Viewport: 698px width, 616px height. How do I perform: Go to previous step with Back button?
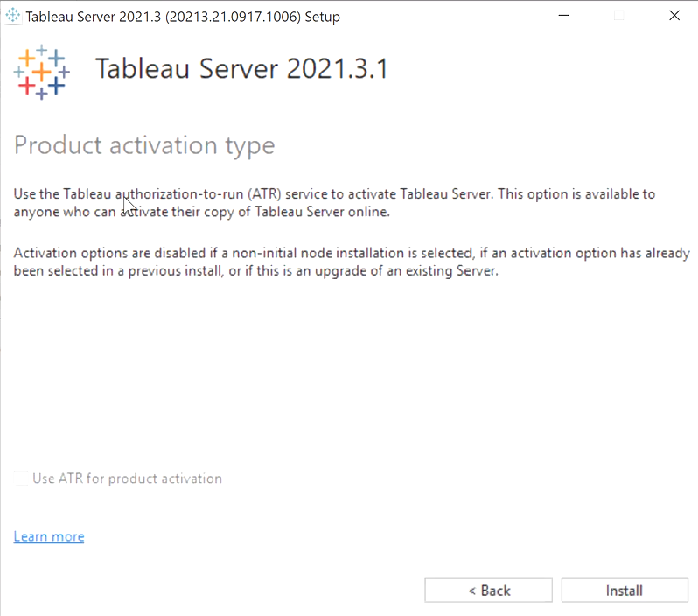point(488,591)
